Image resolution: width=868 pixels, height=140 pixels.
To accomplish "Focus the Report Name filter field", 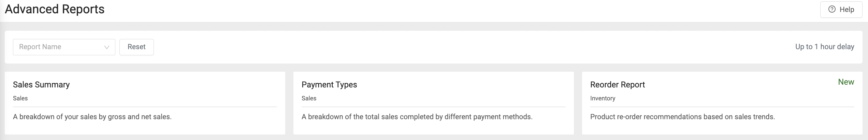I will tap(58, 47).
